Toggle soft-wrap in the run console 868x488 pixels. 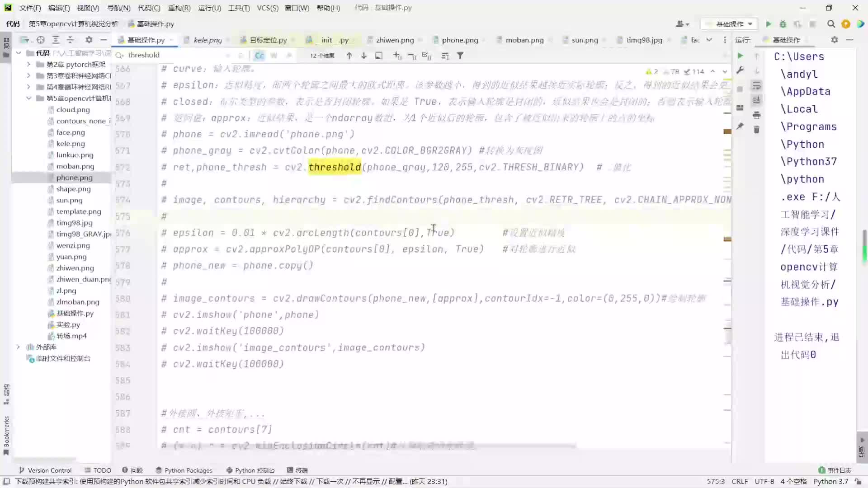(756, 85)
